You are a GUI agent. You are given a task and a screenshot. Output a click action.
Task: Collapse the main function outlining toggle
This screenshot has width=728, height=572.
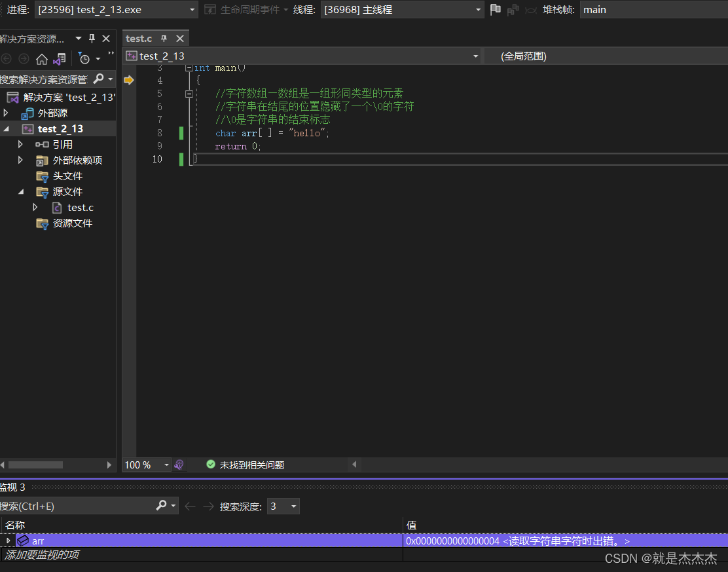[189, 68]
